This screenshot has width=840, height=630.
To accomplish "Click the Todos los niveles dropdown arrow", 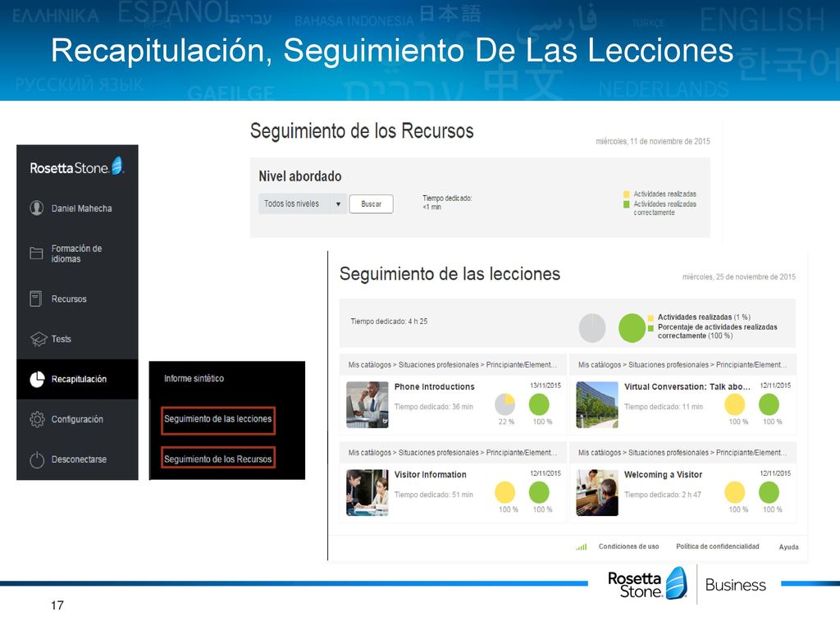I will 338,204.
